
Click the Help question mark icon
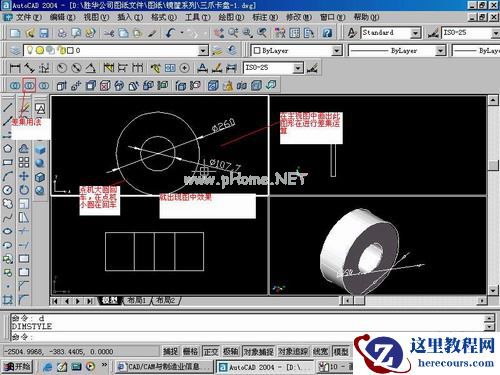coord(327,33)
